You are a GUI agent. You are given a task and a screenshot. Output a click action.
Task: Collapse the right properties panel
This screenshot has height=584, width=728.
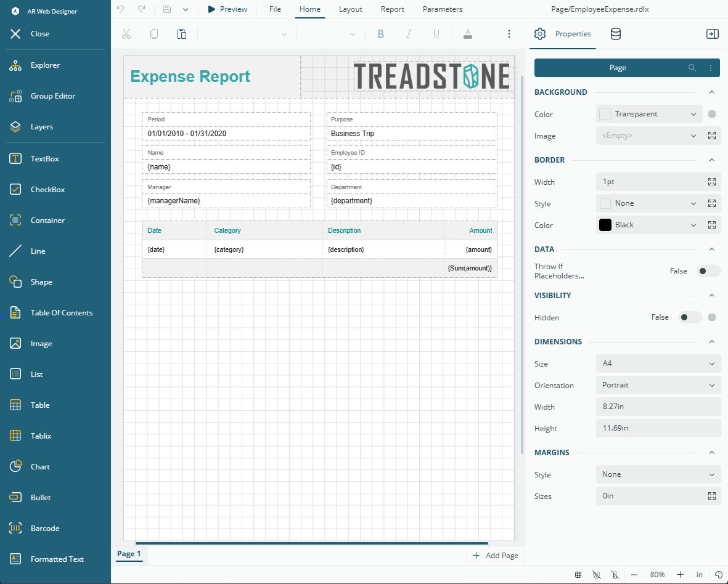(x=712, y=34)
